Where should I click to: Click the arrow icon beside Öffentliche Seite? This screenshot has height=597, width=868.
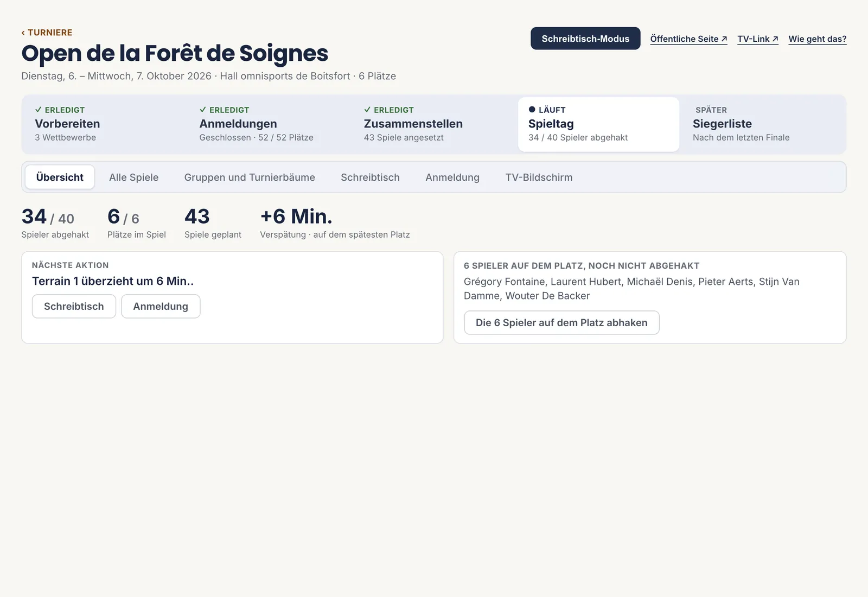point(724,39)
